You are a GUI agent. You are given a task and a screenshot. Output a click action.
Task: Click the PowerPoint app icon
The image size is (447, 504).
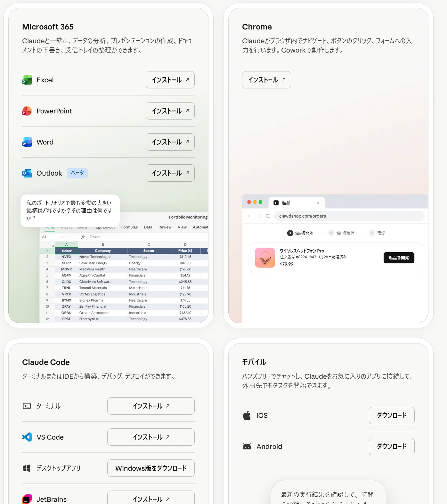pos(27,111)
